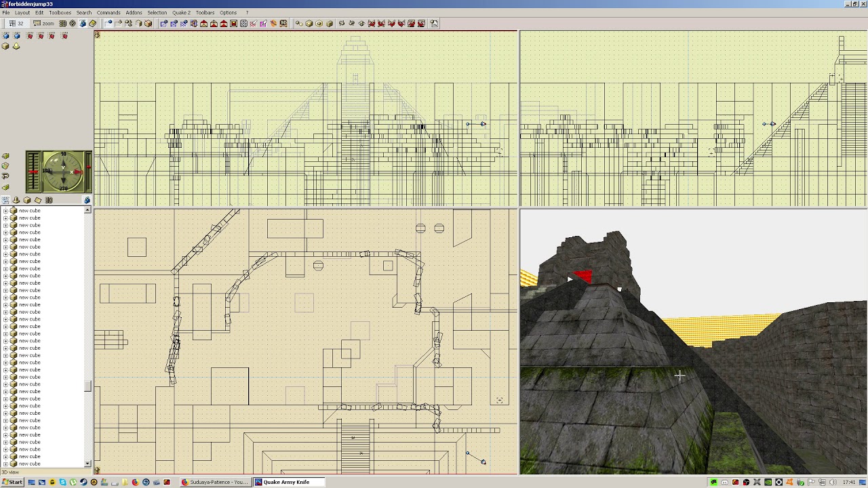Click the view icon at the top-left map corner
The image size is (868, 488).
point(97,34)
